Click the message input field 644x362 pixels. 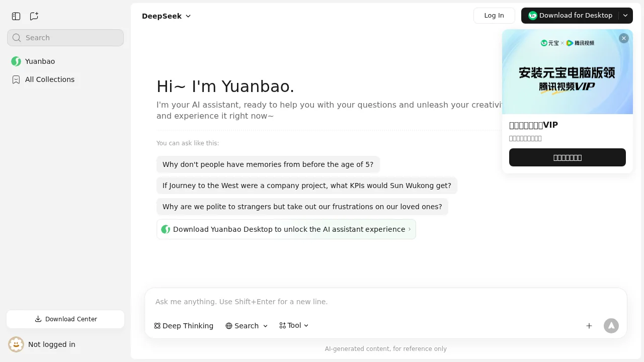click(x=386, y=302)
